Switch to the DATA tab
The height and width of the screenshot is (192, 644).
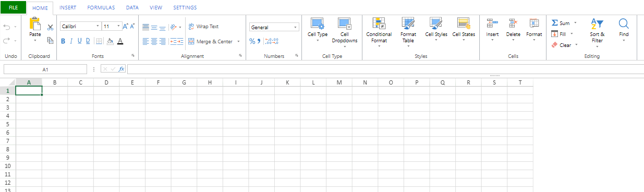point(132,8)
